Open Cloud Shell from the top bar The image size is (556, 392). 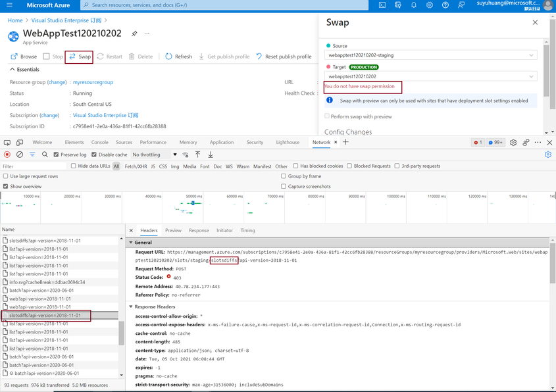pyautogui.click(x=382, y=5)
